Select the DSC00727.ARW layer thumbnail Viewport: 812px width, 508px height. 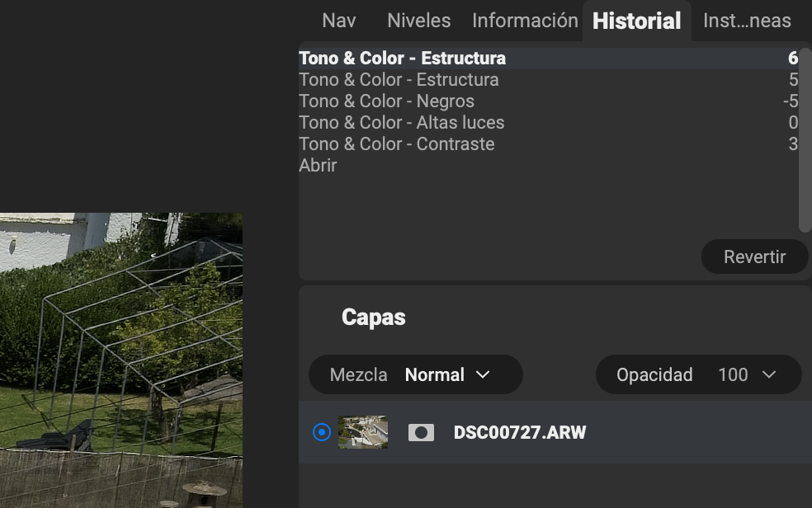[x=363, y=432]
